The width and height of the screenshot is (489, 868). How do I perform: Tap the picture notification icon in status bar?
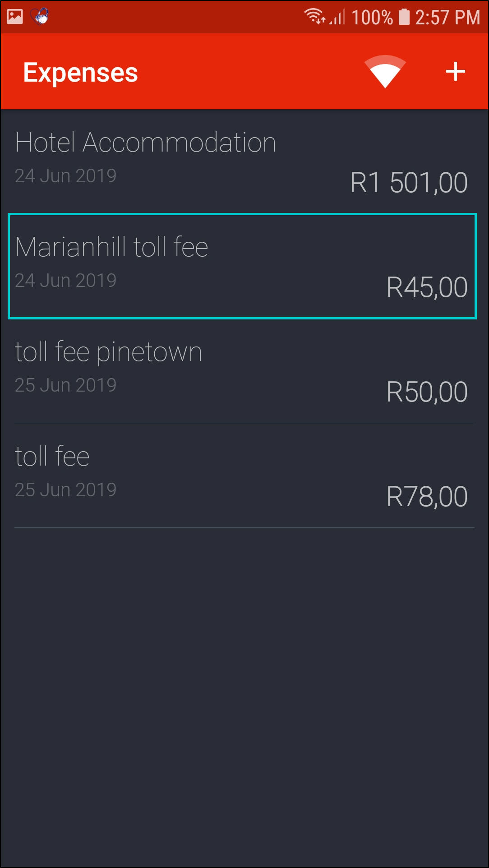pyautogui.click(x=15, y=17)
